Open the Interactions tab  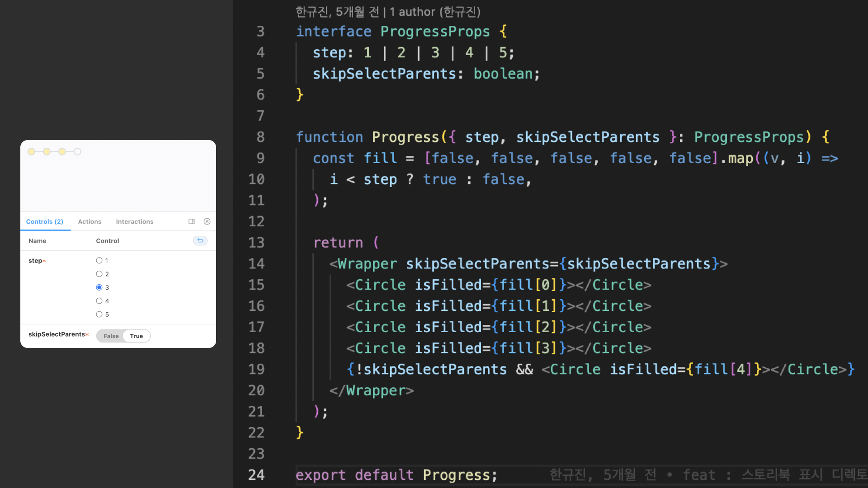coord(134,221)
